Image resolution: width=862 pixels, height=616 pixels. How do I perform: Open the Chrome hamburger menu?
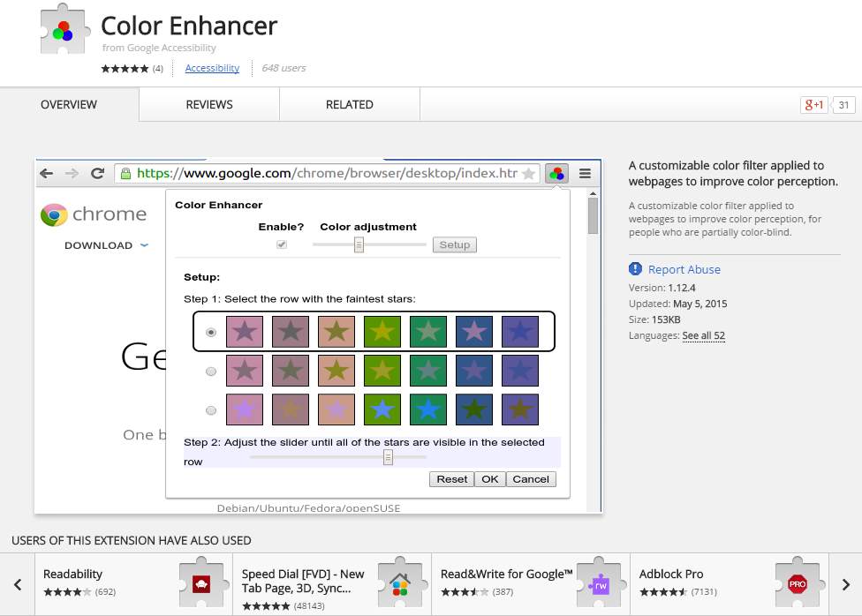[585, 174]
